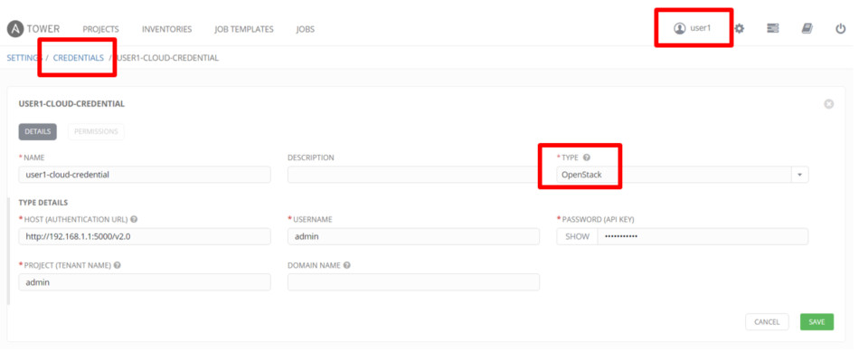Click the user1 username link

[700, 28]
